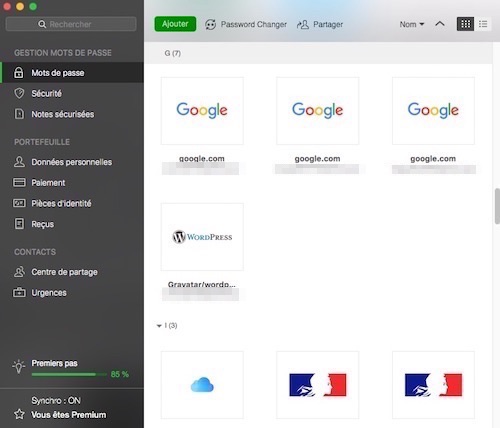
Task: Switch to grid view
Action: pyautogui.click(x=465, y=24)
